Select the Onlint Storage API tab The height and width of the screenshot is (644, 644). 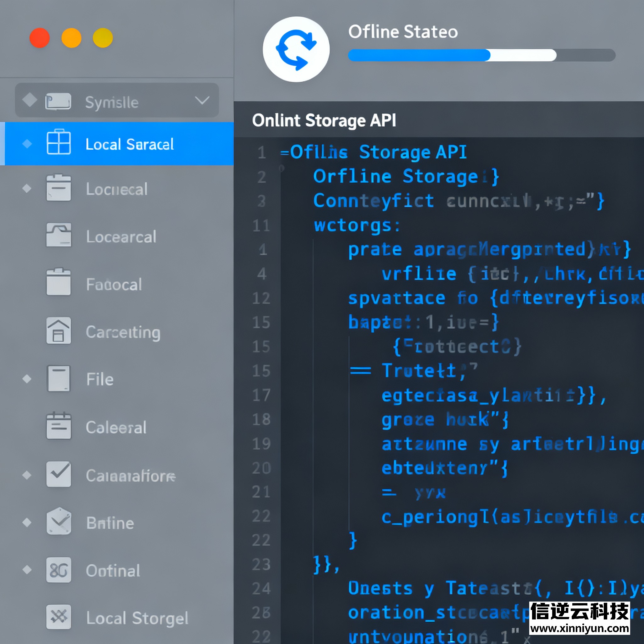point(324,120)
